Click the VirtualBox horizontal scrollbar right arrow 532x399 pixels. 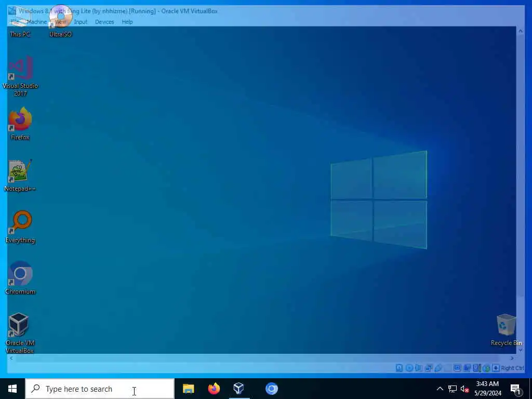pyautogui.click(x=512, y=358)
